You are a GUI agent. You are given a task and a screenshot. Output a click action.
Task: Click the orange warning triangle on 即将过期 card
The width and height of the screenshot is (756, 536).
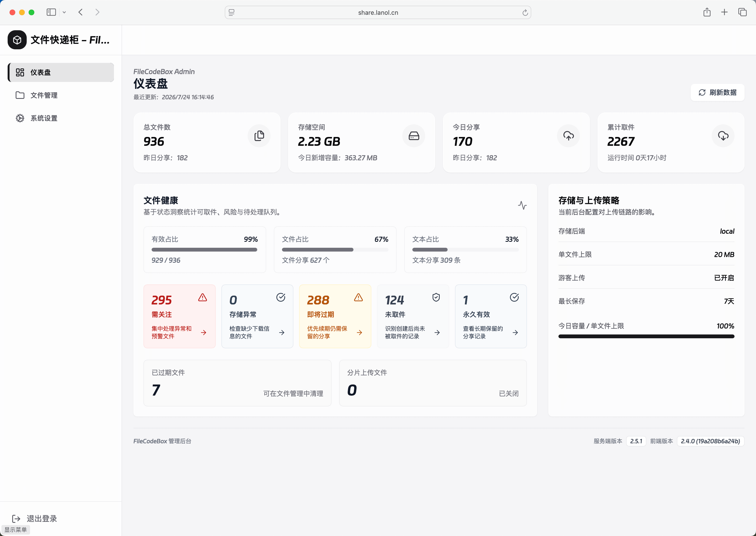tap(358, 297)
